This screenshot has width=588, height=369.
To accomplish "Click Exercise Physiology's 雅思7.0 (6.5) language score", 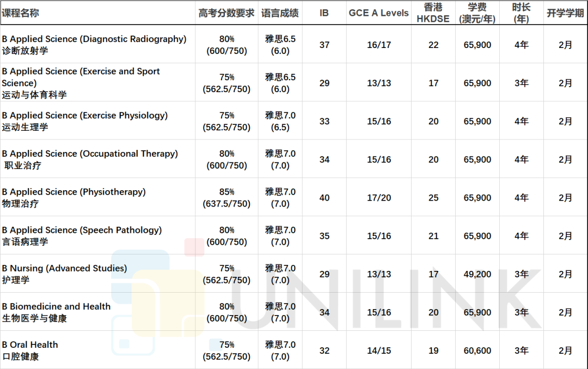I will 280,121.
